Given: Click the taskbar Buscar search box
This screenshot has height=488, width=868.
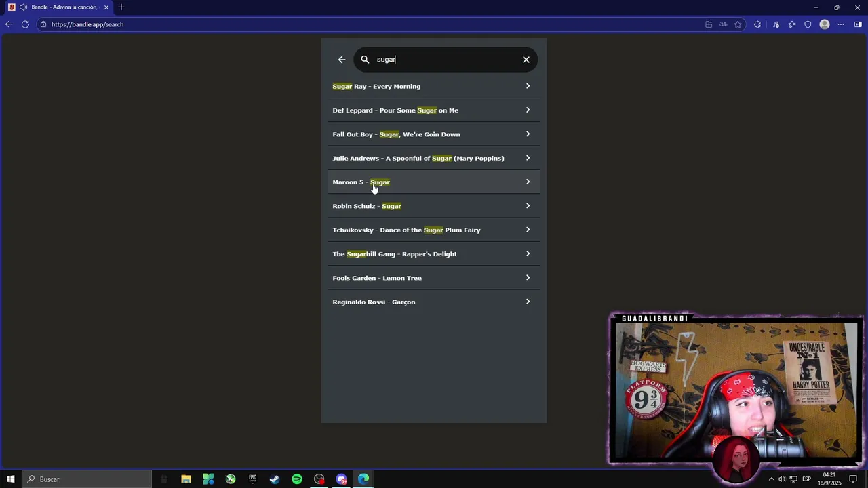Looking at the screenshot, I should (87, 479).
